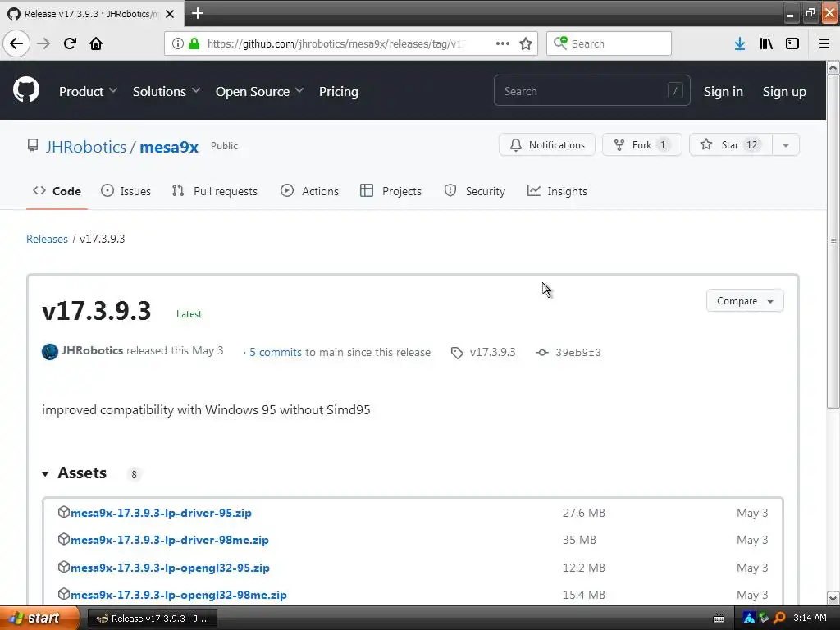
Task: Click the browser forward arrow
Action: click(x=43, y=43)
